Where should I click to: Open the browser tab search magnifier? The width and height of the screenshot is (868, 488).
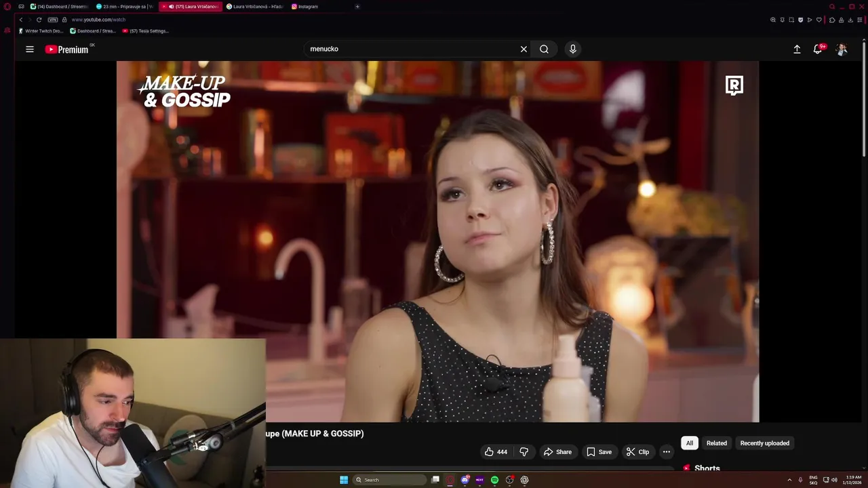[x=832, y=7]
